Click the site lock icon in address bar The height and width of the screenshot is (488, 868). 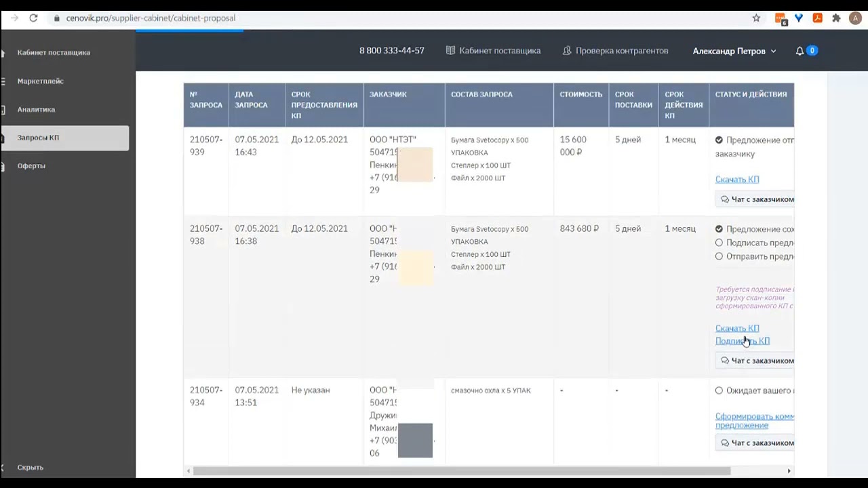(x=57, y=18)
